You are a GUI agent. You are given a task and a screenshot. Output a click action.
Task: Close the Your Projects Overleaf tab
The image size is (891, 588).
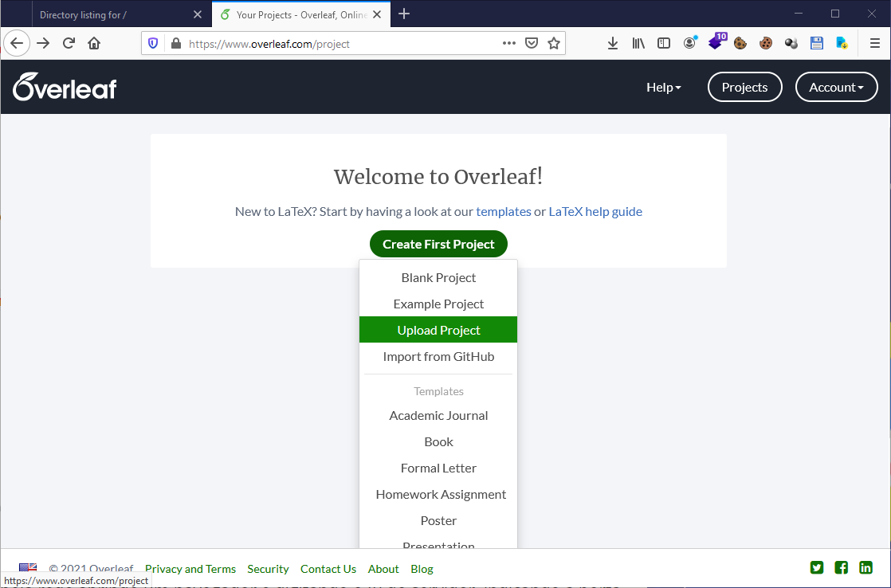click(x=377, y=15)
